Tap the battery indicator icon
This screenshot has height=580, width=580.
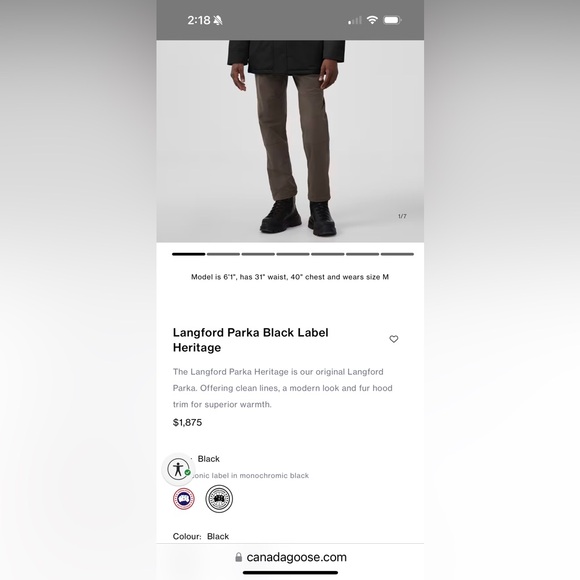point(392,20)
